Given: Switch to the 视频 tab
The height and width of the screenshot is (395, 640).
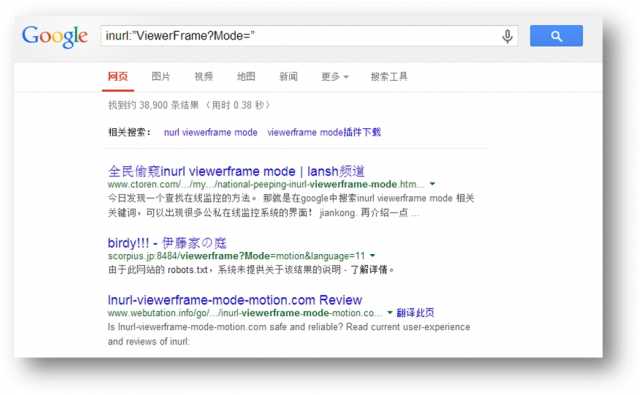Looking at the screenshot, I should click(203, 76).
